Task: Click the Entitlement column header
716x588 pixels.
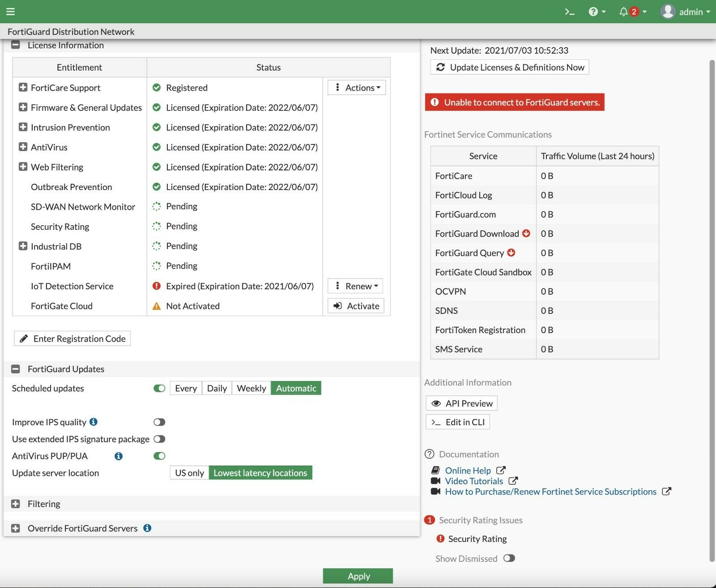Action: (x=79, y=67)
